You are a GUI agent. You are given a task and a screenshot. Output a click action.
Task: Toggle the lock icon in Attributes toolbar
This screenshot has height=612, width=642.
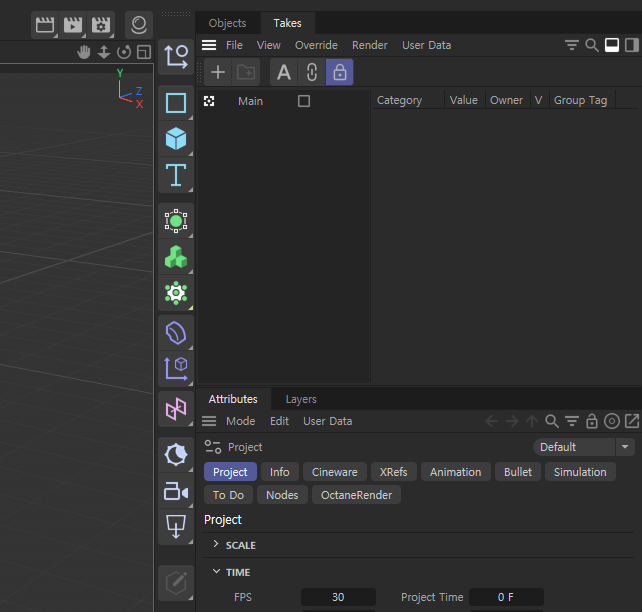tap(592, 421)
